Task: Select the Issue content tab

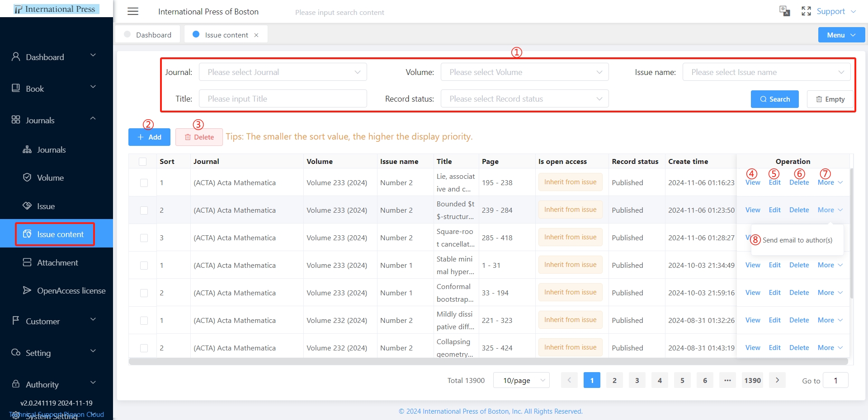Action: (226, 35)
